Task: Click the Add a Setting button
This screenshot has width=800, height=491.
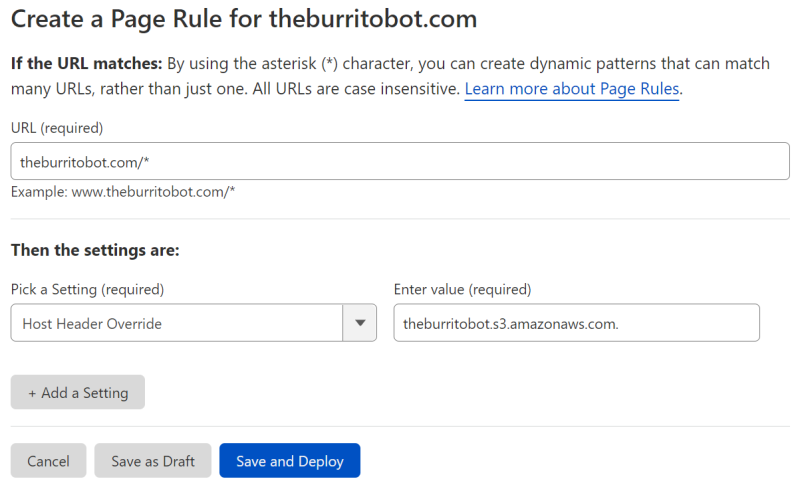Action: 78,392
